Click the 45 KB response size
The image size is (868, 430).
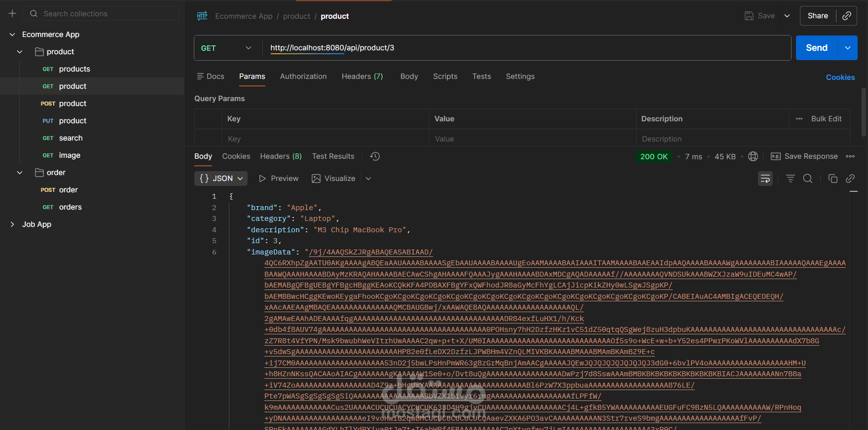click(725, 156)
